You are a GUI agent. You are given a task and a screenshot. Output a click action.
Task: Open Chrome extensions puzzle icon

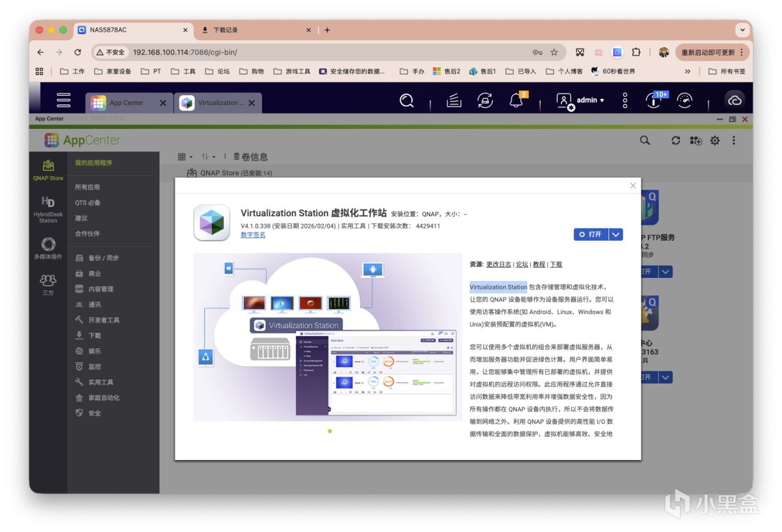[x=636, y=53]
